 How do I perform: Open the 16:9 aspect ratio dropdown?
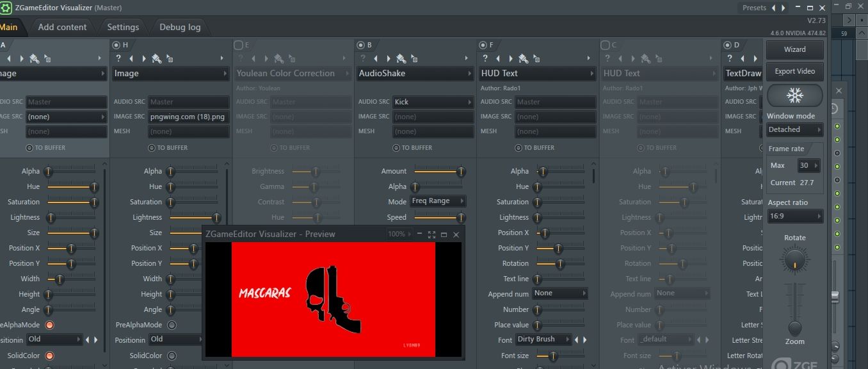pyautogui.click(x=795, y=217)
